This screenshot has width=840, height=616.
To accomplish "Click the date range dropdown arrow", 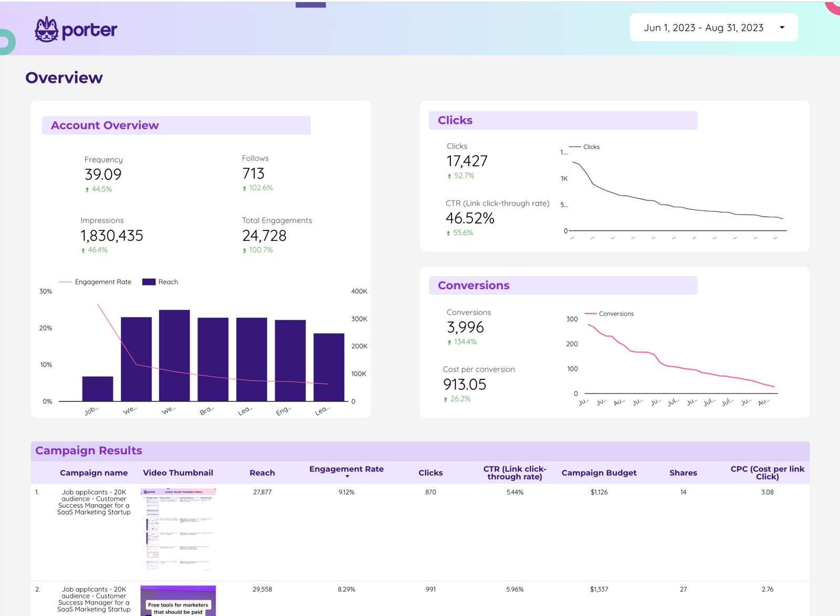I will (782, 28).
